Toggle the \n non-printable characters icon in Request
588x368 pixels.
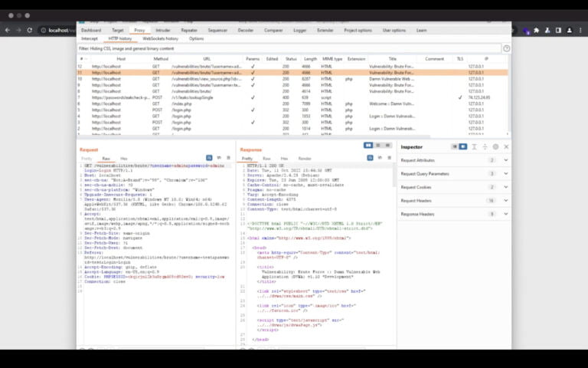point(219,158)
